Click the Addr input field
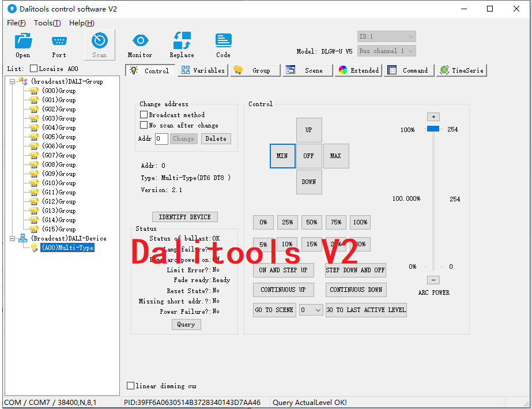 (161, 138)
